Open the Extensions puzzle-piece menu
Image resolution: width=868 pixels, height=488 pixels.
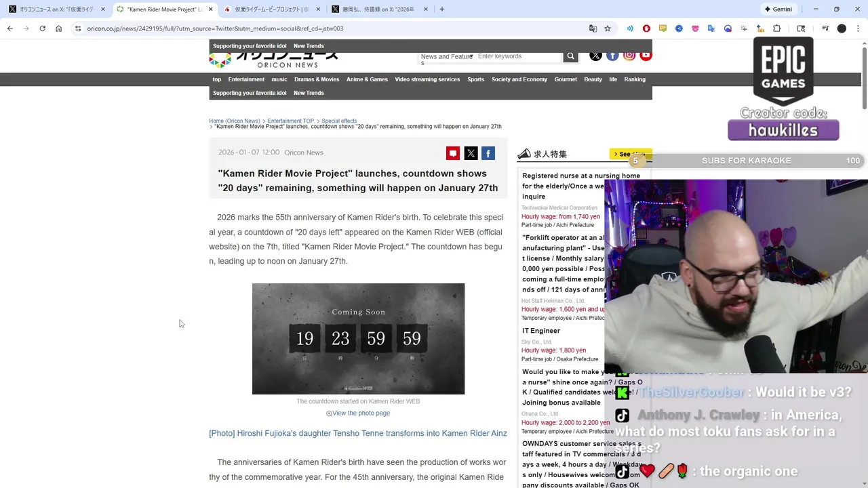[776, 28]
